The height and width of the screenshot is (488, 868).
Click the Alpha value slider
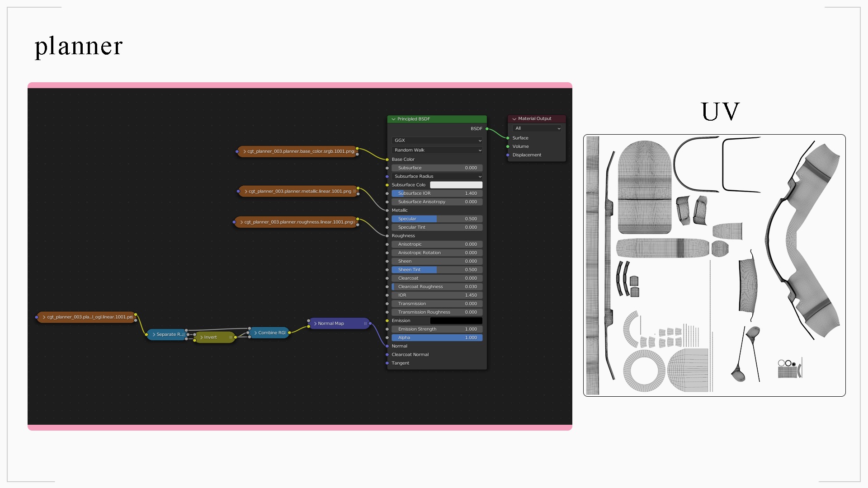437,338
